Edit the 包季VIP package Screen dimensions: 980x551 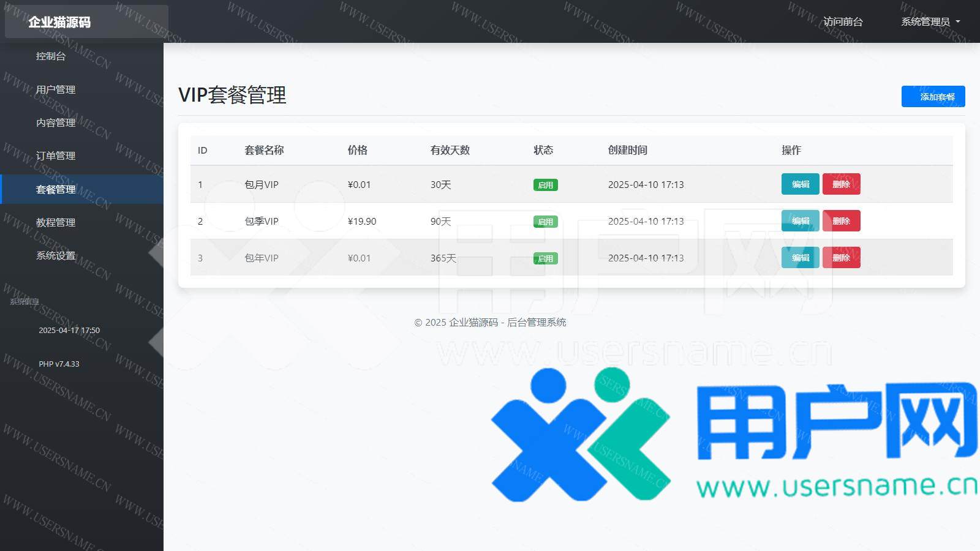tap(800, 221)
